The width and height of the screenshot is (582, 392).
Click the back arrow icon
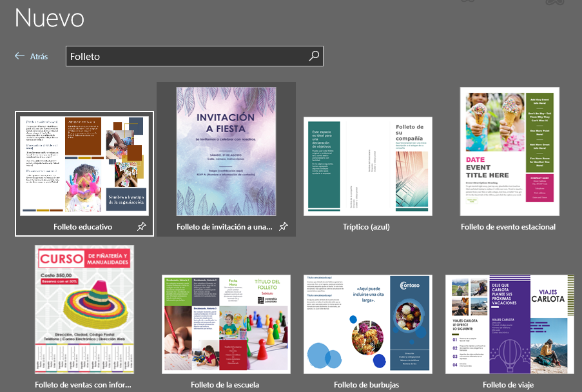20,56
